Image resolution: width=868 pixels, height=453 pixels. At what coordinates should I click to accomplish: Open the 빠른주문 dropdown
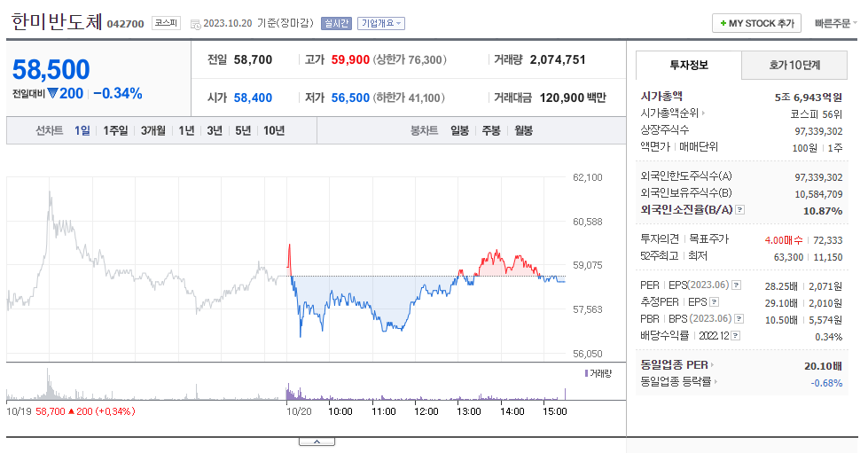tap(836, 23)
